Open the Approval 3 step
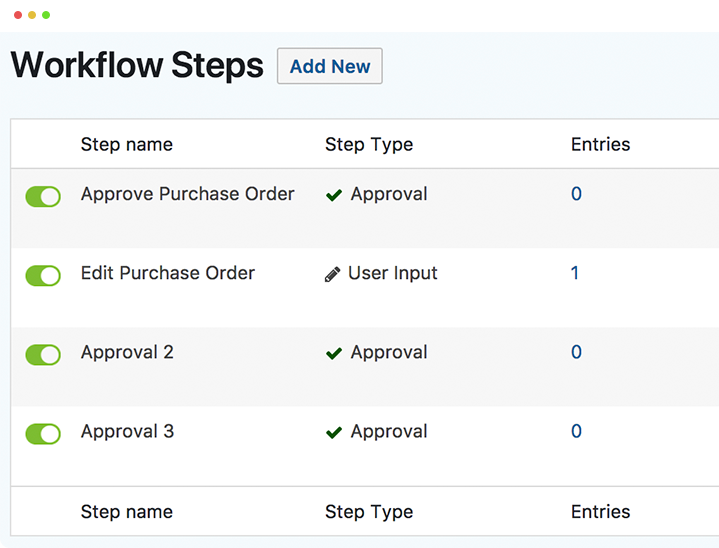 click(127, 431)
